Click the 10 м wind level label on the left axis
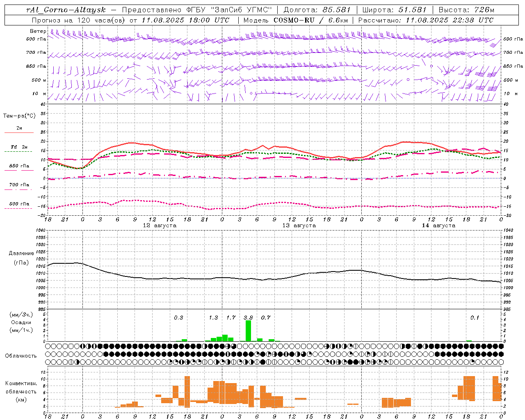Viewport: 525px width, 420px height. tap(39, 94)
